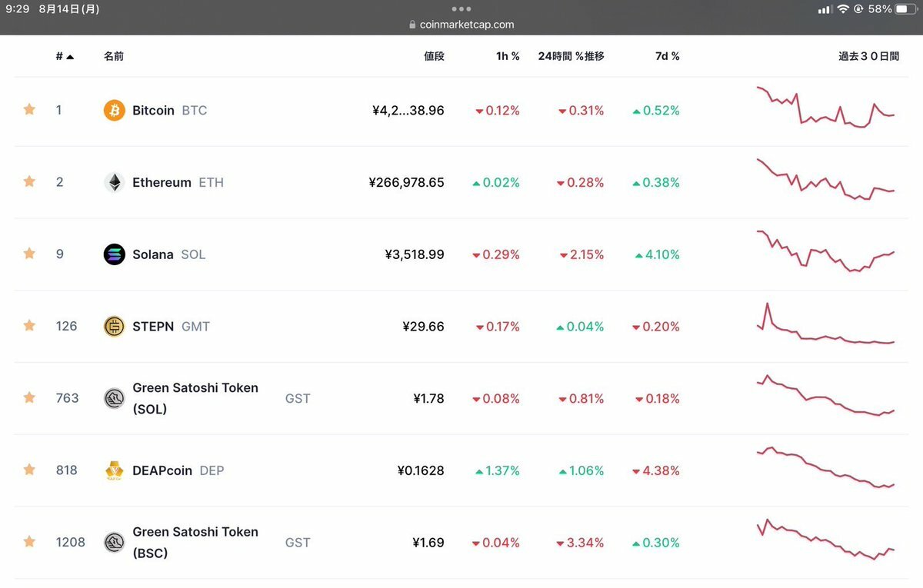Click the ¥1.69 price value
Screen dimensions: 923x588
tap(428, 543)
